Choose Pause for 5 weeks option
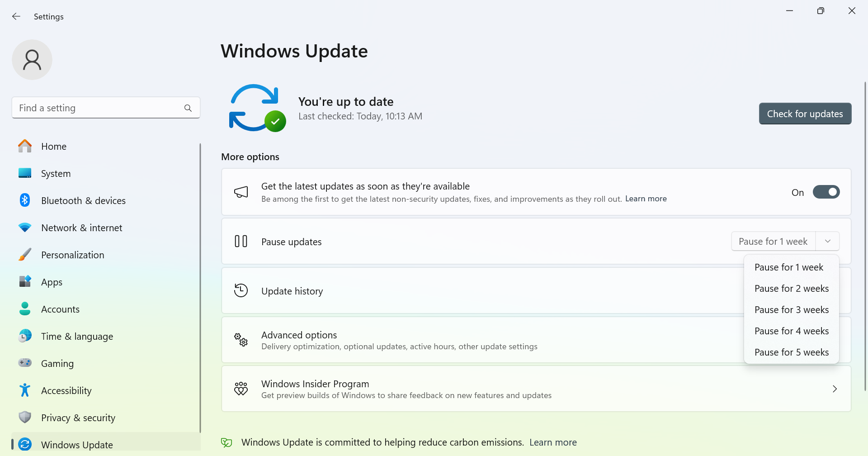 pyautogui.click(x=792, y=352)
